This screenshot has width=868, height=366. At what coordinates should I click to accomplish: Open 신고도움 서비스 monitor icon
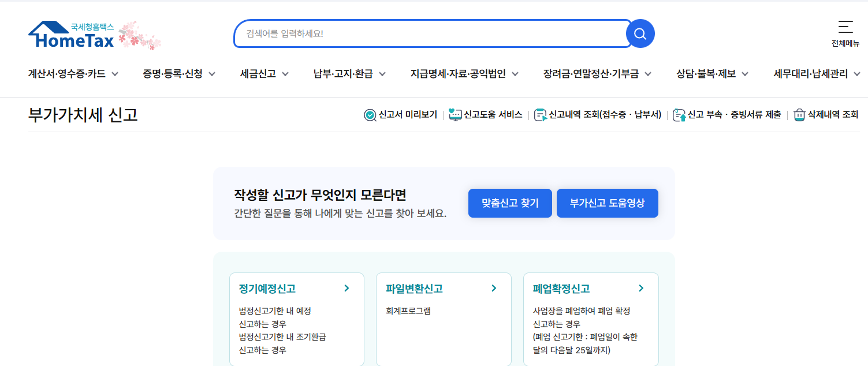[x=457, y=114]
